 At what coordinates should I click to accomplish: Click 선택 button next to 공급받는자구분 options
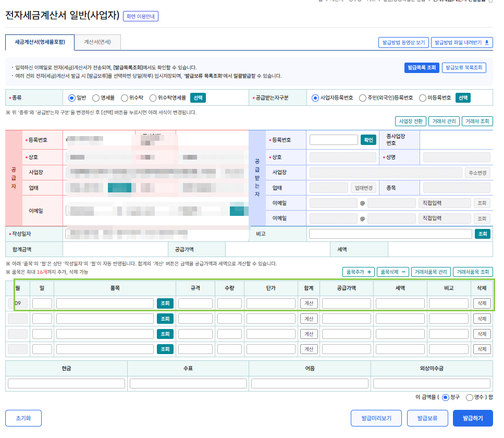pyautogui.click(x=463, y=98)
